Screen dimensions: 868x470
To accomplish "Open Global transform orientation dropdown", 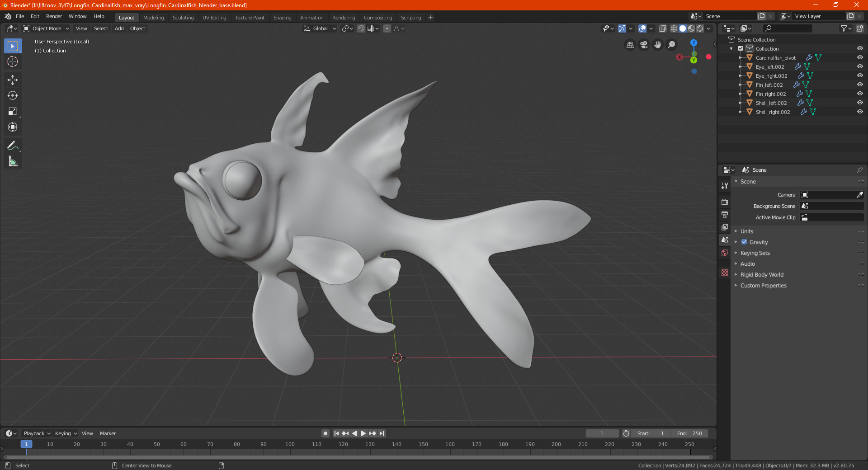I will pos(320,28).
